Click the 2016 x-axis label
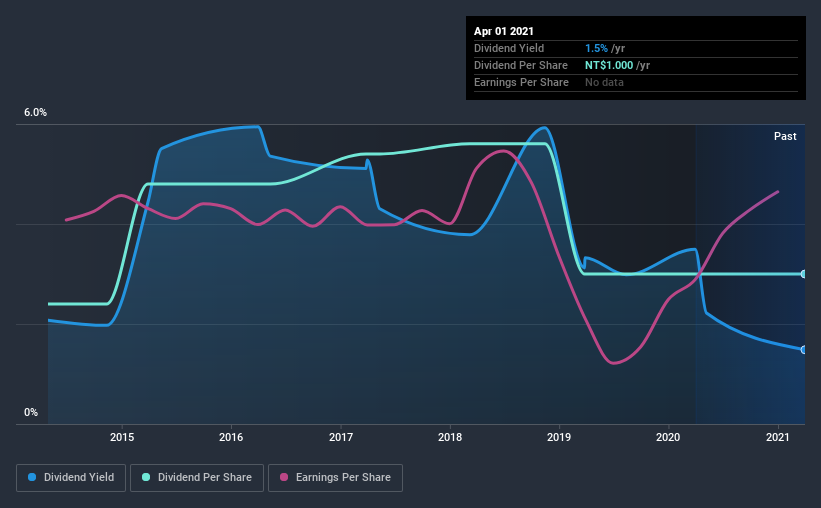 click(x=231, y=437)
